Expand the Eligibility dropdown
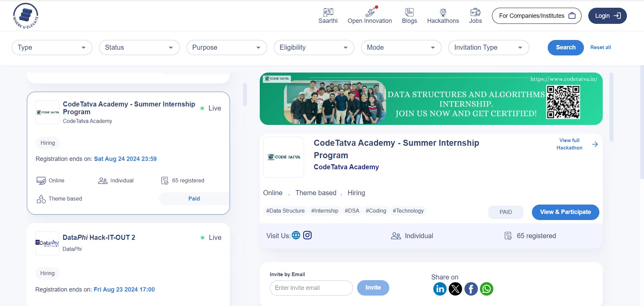Screen dimensions: 644x306 click(314, 47)
